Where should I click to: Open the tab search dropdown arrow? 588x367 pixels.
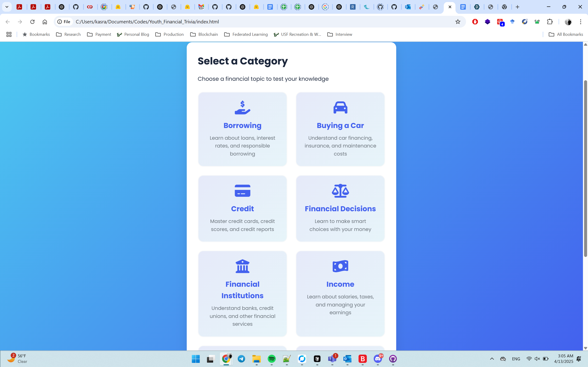click(x=7, y=7)
